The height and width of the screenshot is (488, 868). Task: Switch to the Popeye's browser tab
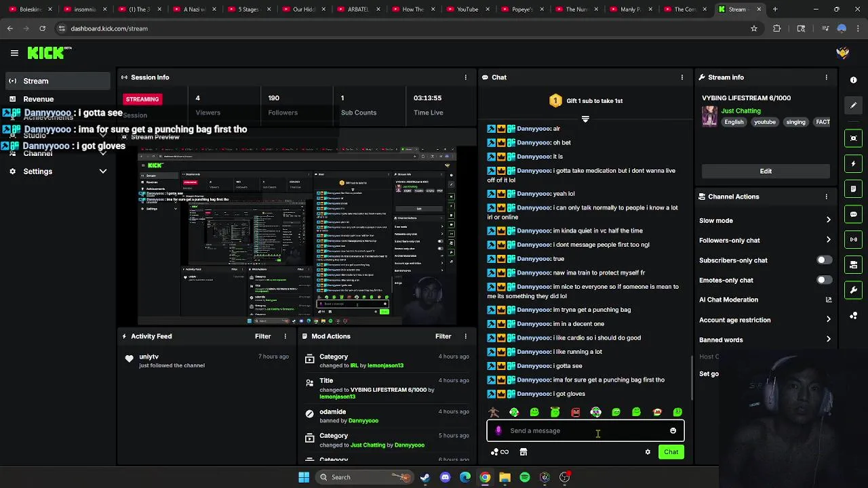[521, 9]
